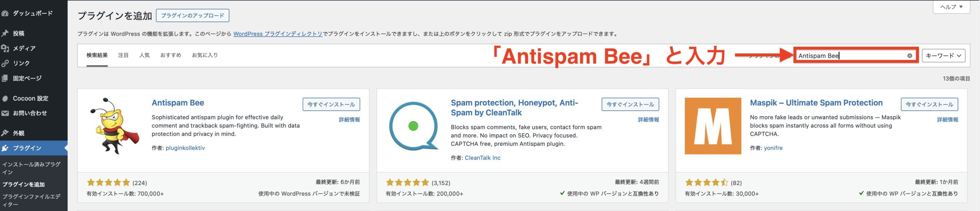Click the pluginkollektiv author link
Screen dimensions: 980x211
point(185,148)
